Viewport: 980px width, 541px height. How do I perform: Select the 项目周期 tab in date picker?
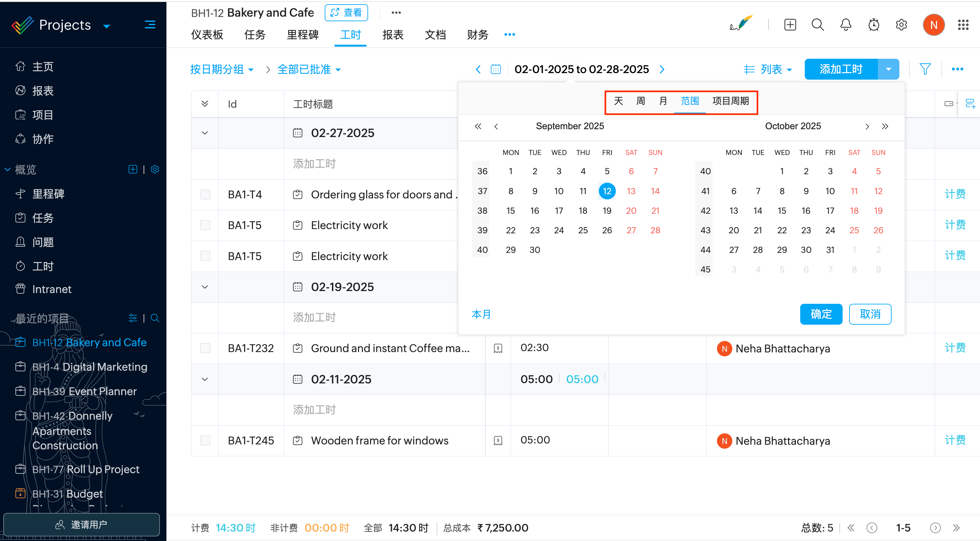[730, 101]
